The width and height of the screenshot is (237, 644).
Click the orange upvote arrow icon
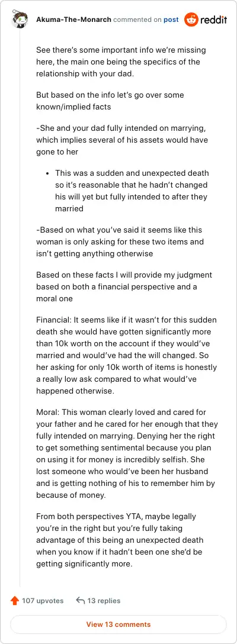(x=15, y=600)
